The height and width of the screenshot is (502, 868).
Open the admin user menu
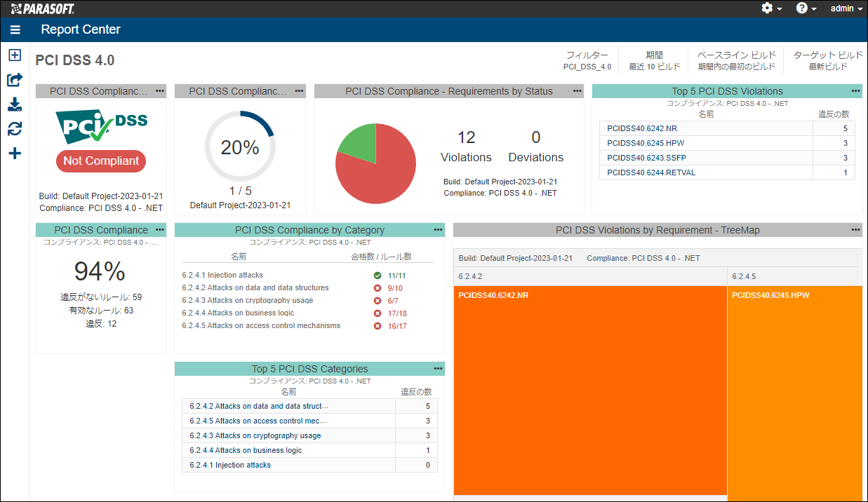pos(846,8)
